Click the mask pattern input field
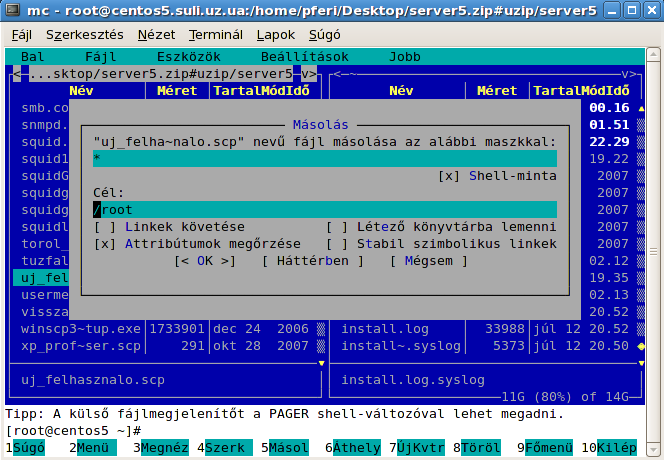Screen dimensions: 664x460 pyautogui.click(x=323, y=158)
